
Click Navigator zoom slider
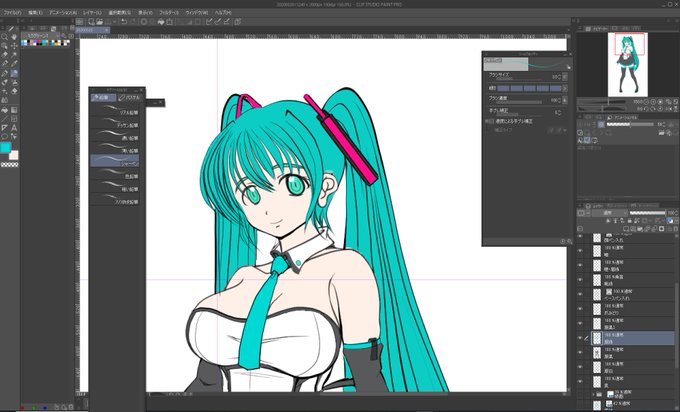click(x=601, y=102)
